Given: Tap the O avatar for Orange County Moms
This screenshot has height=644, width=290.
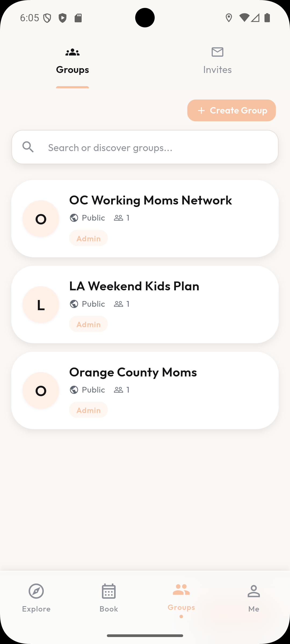Looking at the screenshot, I should [41, 390].
